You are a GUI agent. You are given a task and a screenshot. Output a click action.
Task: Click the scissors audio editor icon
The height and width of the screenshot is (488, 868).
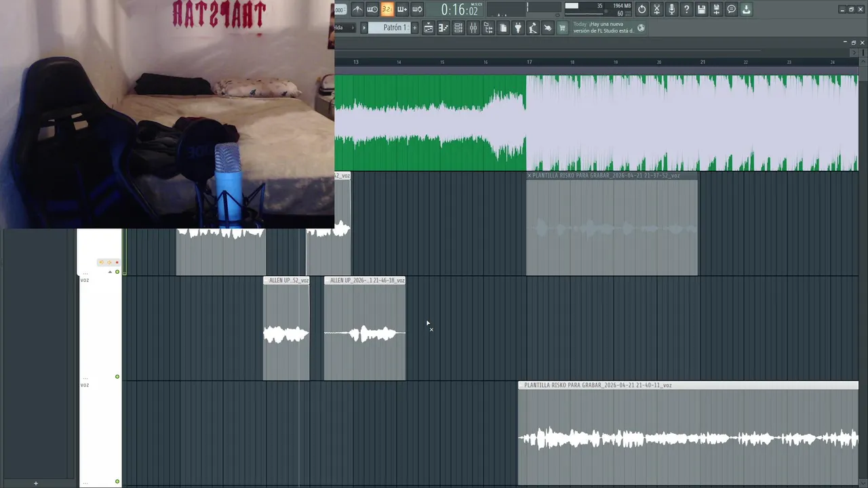coord(656,9)
